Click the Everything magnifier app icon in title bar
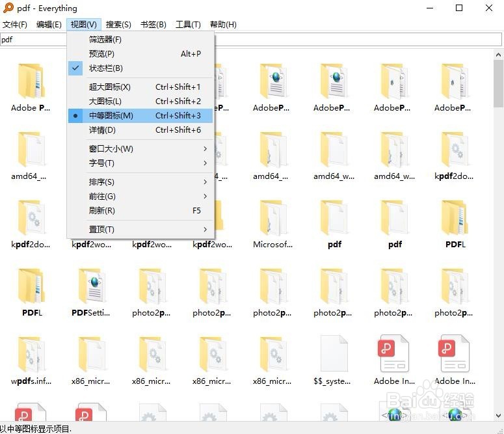The height and width of the screenshot is (434, 504). [x=8, y=8]
